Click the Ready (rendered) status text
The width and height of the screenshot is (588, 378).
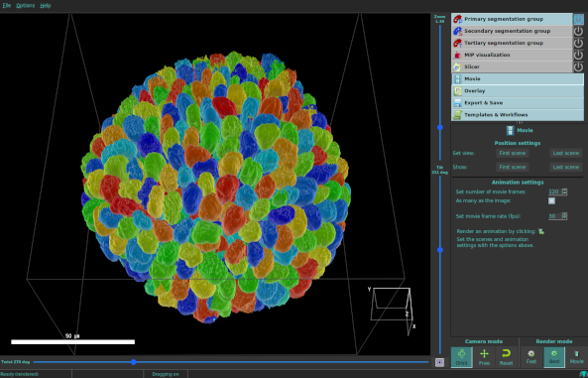click(20, 374)
